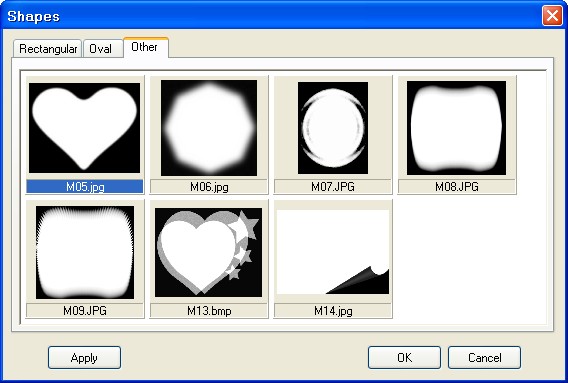The height and width of the screenshot is (383, 568).
Task: Click the M14.jpg file name label
Action: pos(333,311)
